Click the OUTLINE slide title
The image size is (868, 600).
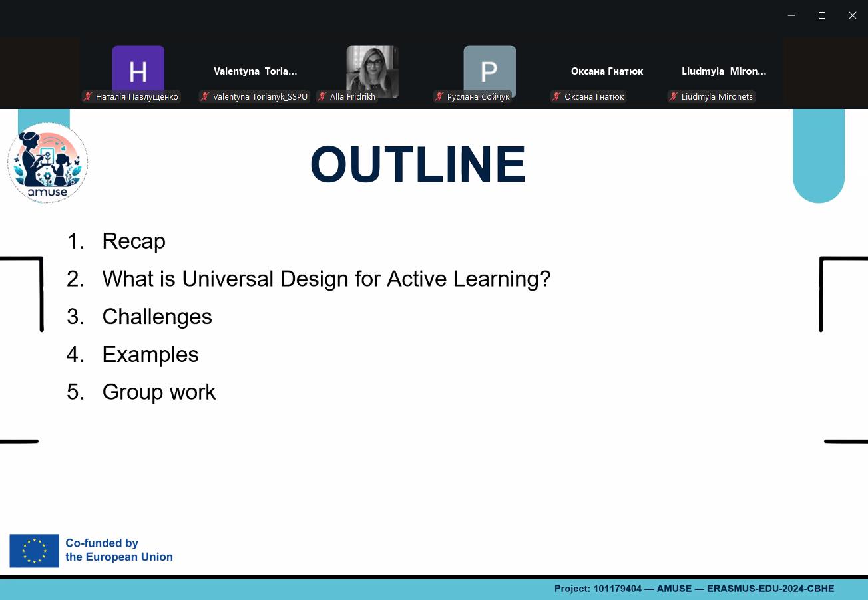click(x=418, y=164)
